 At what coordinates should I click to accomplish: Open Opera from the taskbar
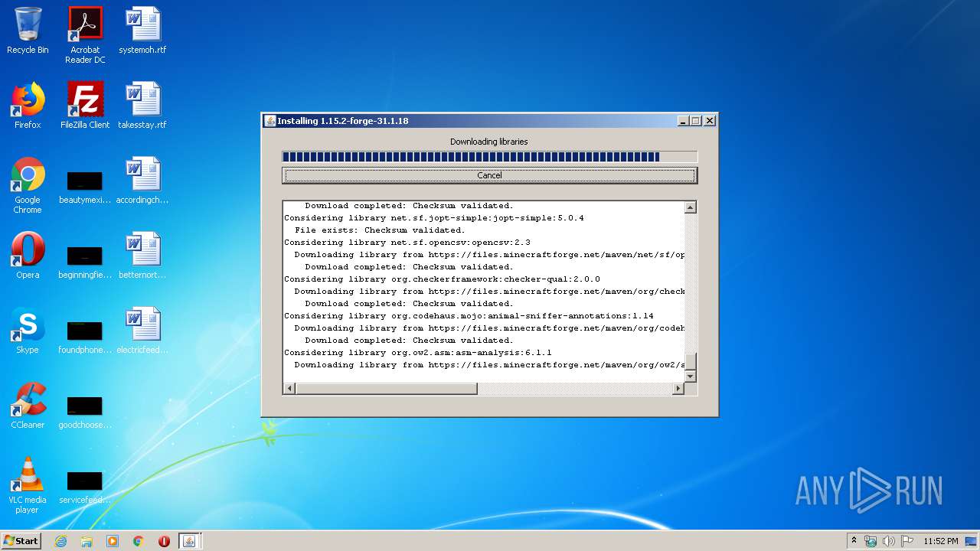coord(164,541)
